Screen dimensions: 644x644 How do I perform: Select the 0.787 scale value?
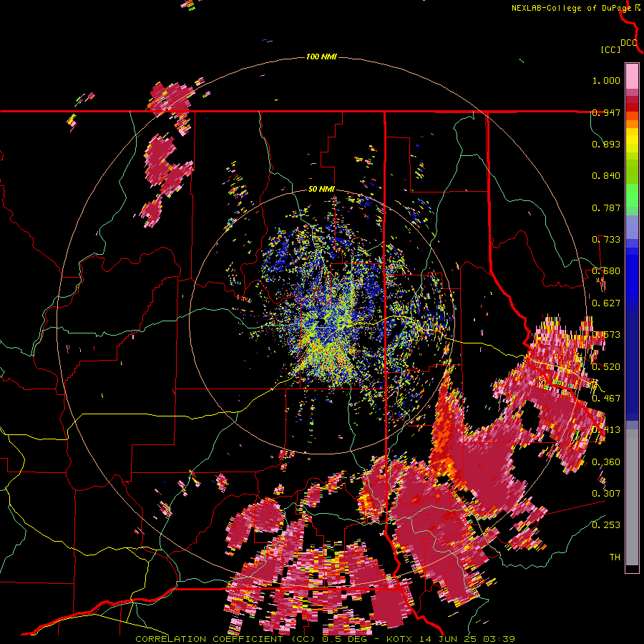(x=606, y=208)
